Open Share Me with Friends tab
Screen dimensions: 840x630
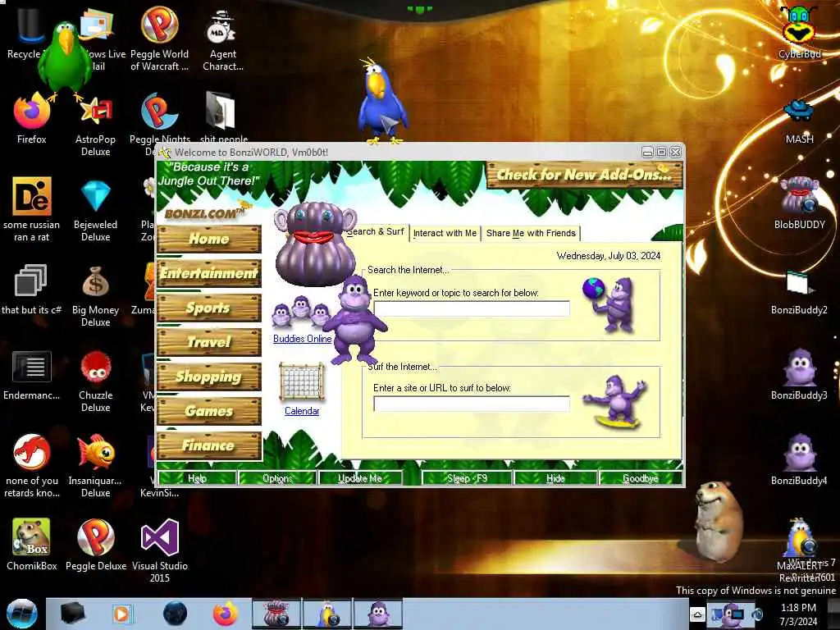(531, 233)
